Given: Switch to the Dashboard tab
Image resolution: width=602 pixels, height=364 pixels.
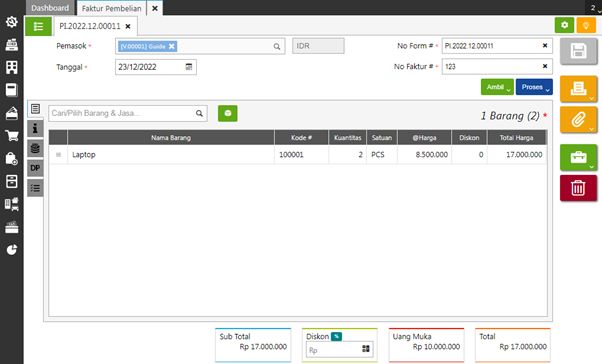Looking at the screenshot, I should click(x=50, y=8).
